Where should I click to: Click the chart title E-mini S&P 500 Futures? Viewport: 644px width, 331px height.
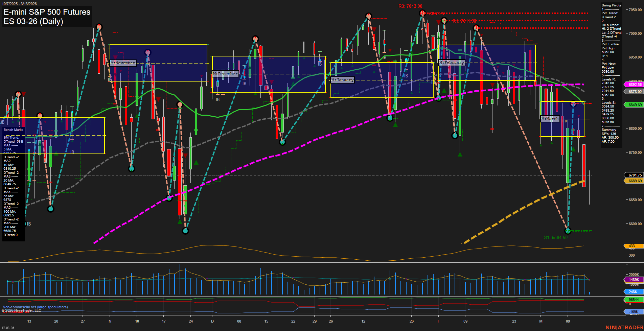(46, 12)
